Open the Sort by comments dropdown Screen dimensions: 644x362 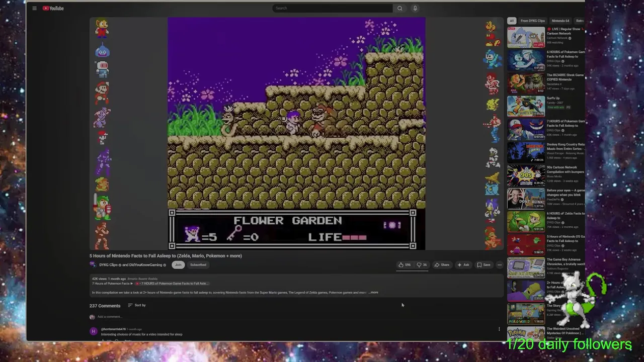coord(137,305)
